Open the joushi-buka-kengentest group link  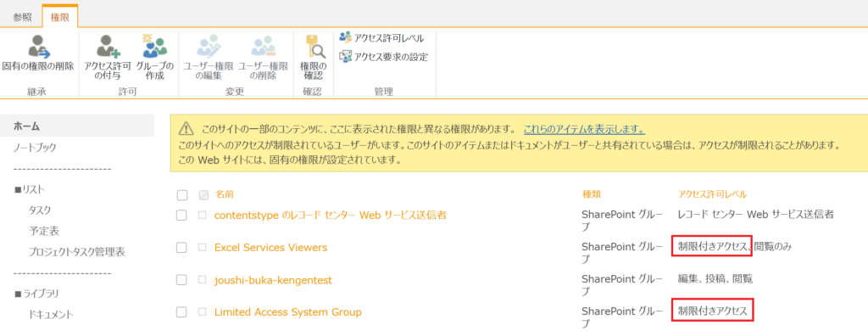pyautogui.click(x=274, y=280)
